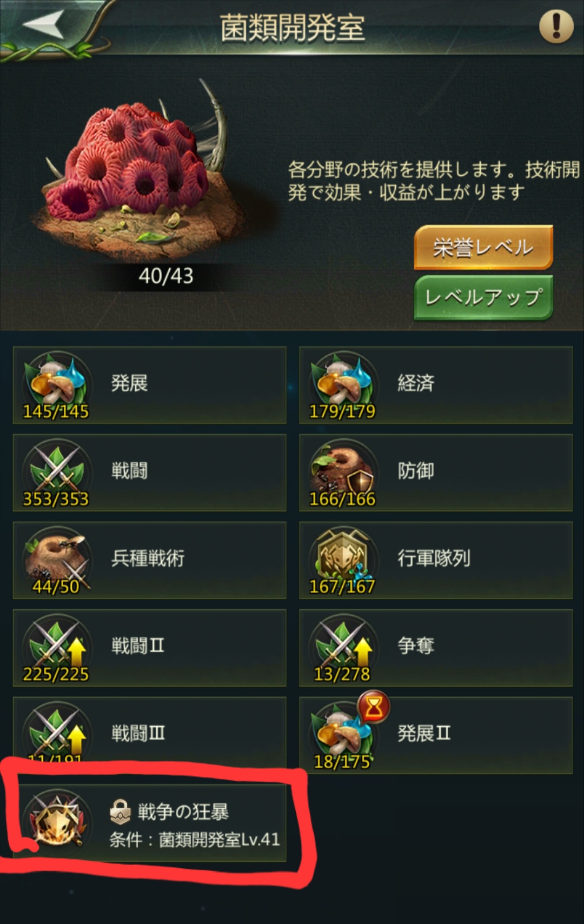Click the green レベルアップ button
Screen dimensions: 584x924
483,297
